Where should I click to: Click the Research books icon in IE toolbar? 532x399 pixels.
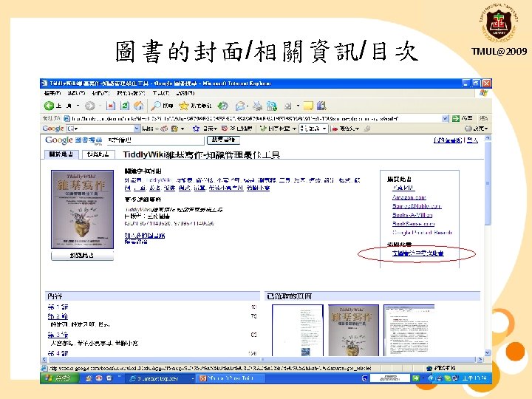point(321,106)
